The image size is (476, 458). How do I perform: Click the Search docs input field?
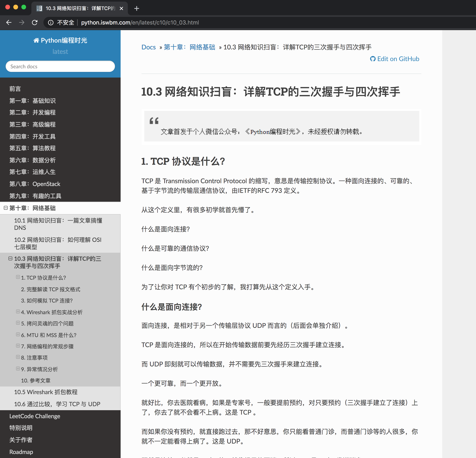[60, 66]
